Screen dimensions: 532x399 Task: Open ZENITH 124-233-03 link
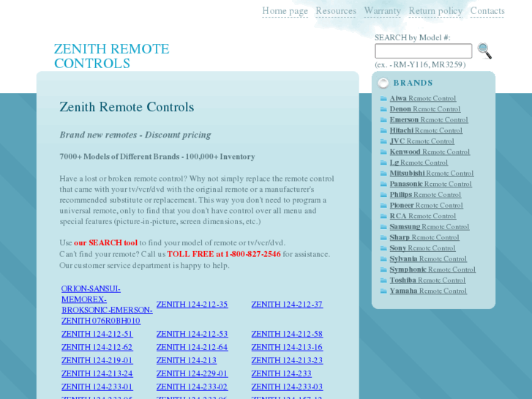click(x=287, y=387)
